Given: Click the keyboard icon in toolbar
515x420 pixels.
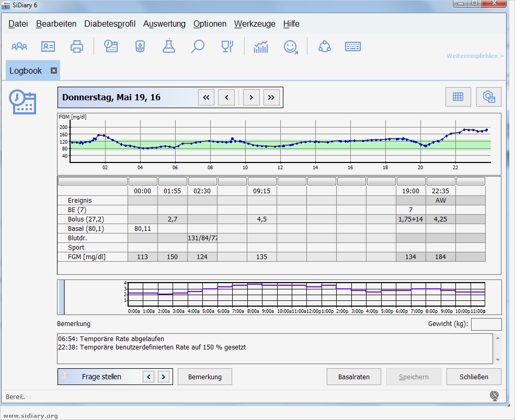Looking at the screenshot, I should tap(353, 46).
